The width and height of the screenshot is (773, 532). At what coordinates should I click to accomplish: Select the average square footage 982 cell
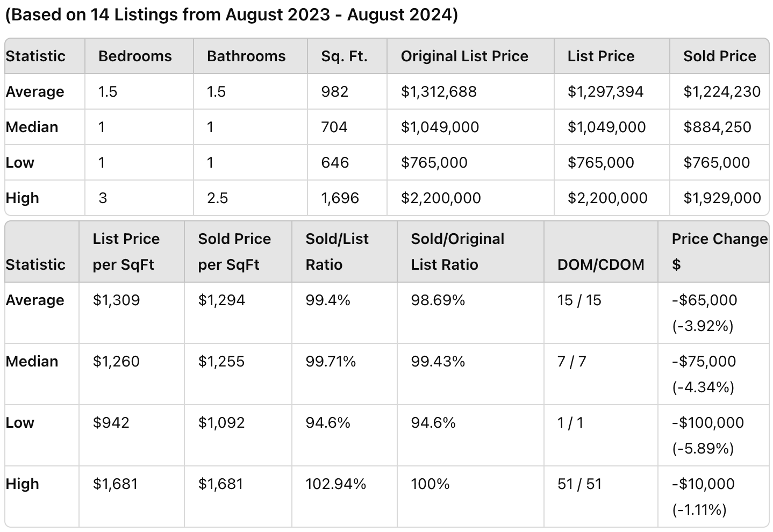(x=334, y=91)
